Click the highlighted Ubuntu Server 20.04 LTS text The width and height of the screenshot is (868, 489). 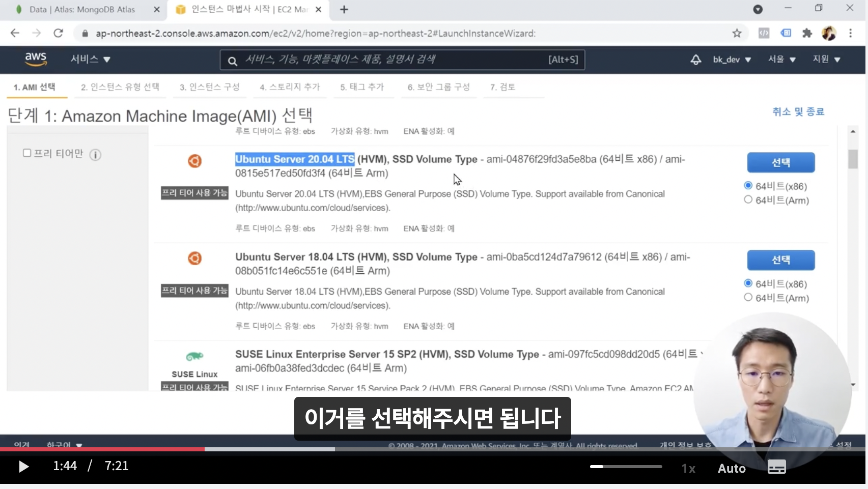point(295,159)
